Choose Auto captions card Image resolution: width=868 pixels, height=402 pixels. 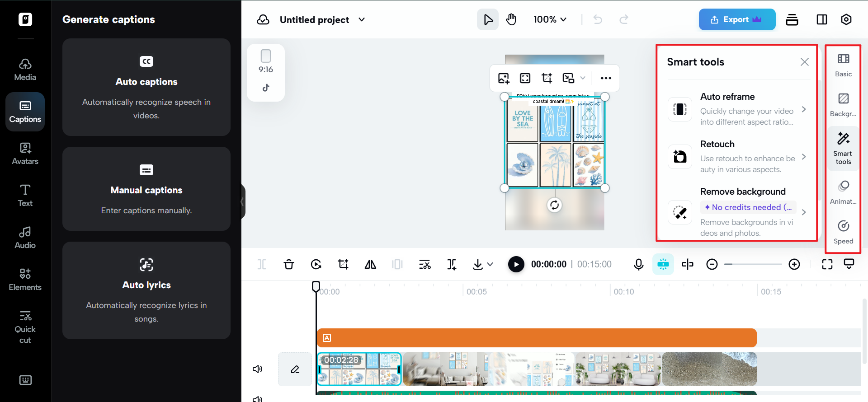click(146, 87)
